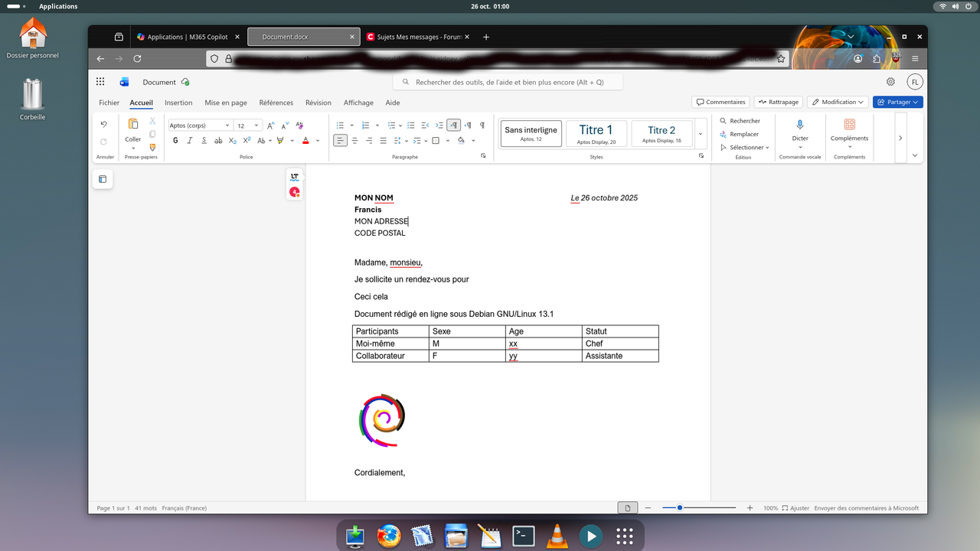Screen dimensions: 980x551
Task: Increase paragraph indent
Action: coord(439,126)
